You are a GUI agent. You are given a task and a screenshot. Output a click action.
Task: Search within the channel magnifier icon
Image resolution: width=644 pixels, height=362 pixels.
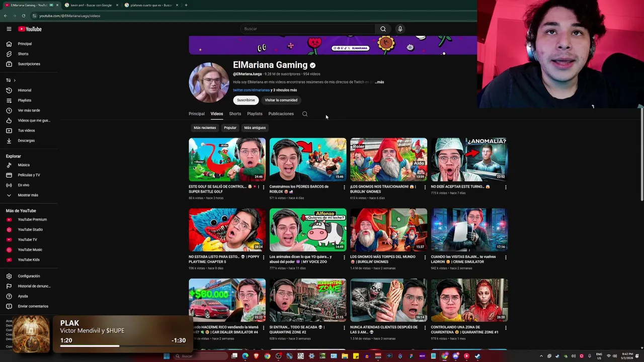pyautogui.click(x=305, y=114)
